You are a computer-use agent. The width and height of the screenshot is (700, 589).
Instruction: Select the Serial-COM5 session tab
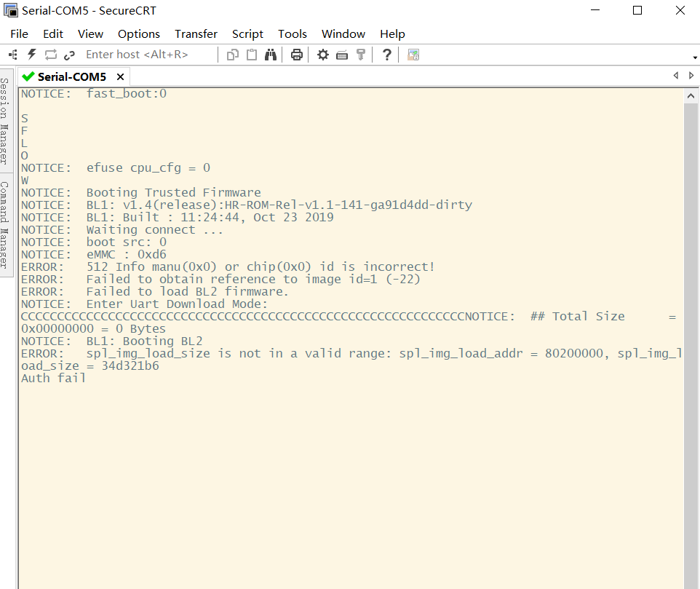(x=71, y=76)
